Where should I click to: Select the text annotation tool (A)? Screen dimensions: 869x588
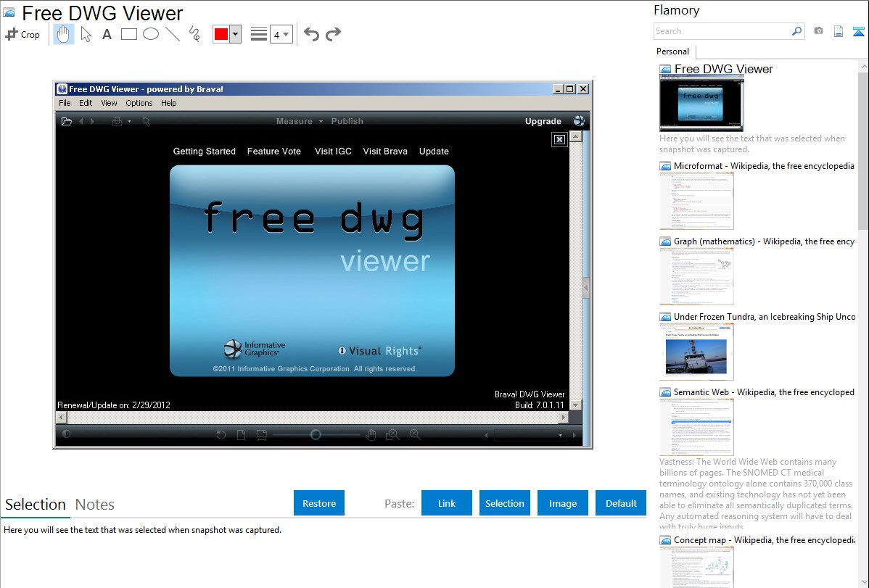point(107,34)
